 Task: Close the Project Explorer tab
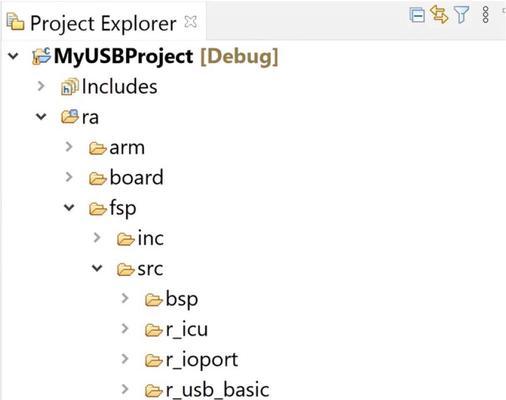(x=191, y=22)
